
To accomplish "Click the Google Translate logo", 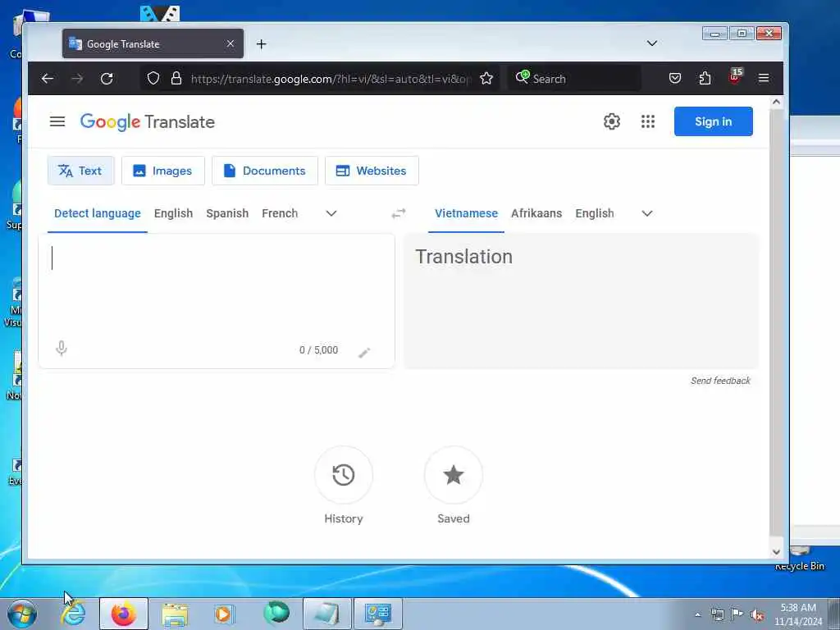I will 148,121.
